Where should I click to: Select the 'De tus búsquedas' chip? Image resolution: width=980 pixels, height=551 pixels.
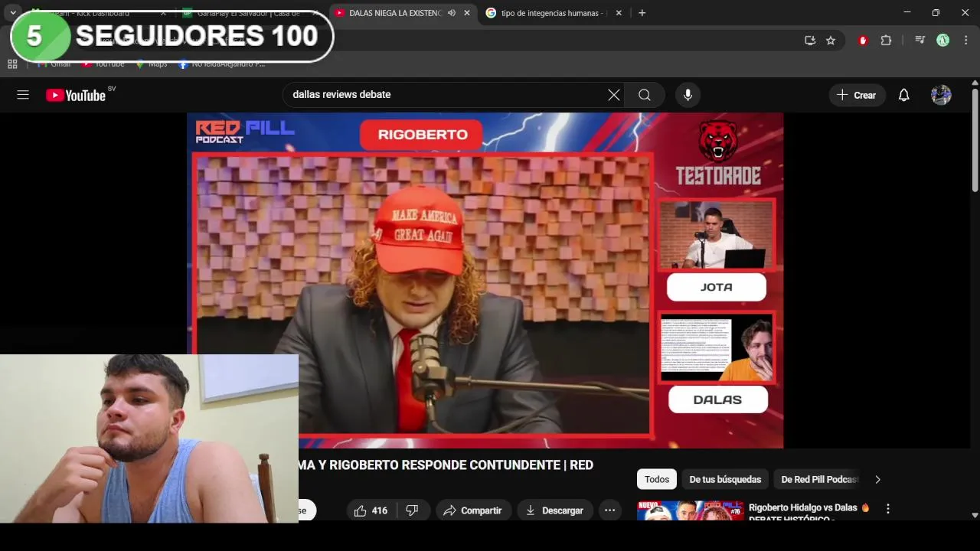coord(725,479)
